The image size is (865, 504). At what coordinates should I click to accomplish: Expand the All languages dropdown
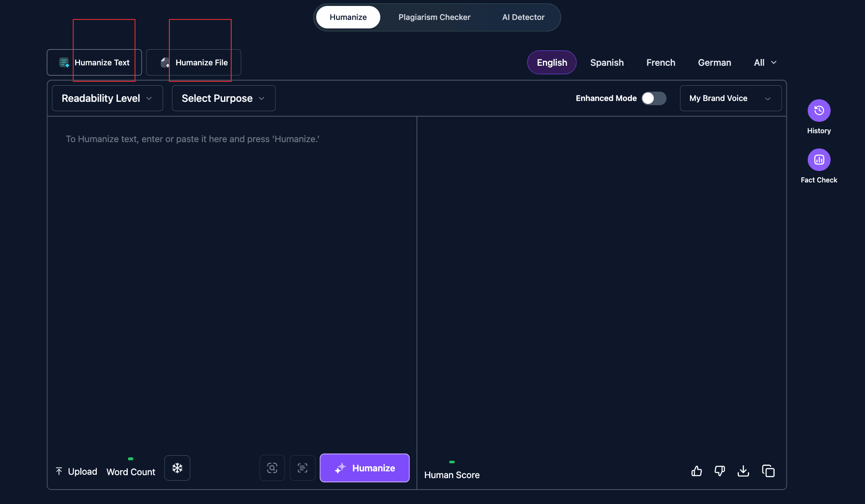tap(765, 62)
